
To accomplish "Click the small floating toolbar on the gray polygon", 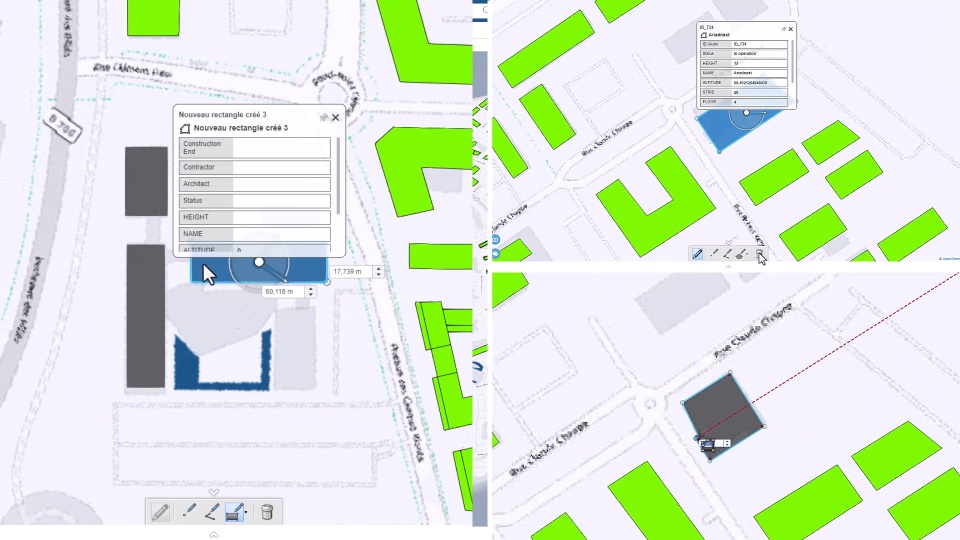I will [715, 443].
